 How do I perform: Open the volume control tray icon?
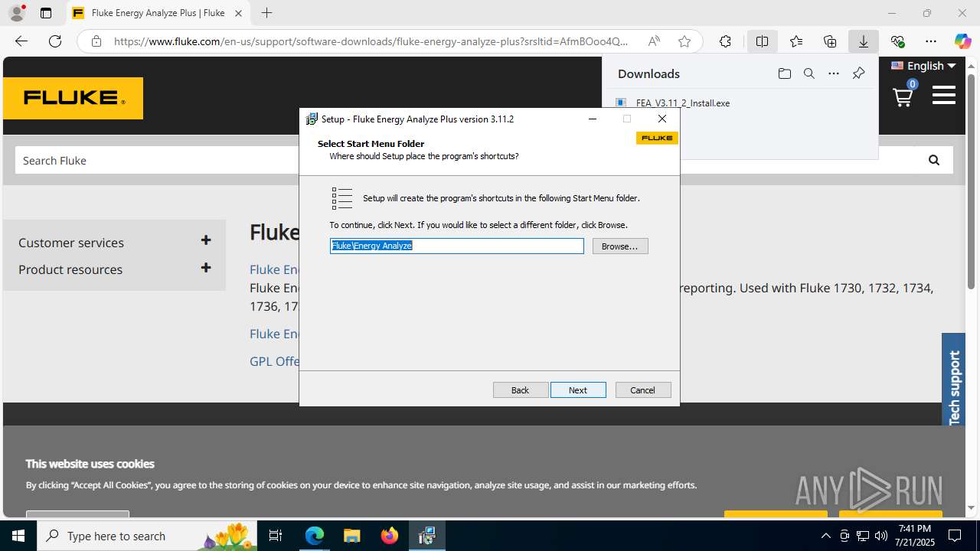click(881, 536)
